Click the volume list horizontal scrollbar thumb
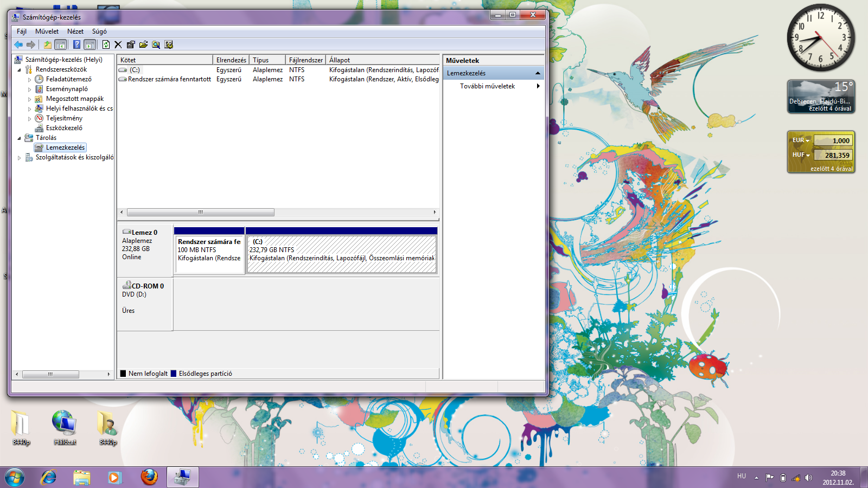Viewport: 868px width, 488px height. 200,212
